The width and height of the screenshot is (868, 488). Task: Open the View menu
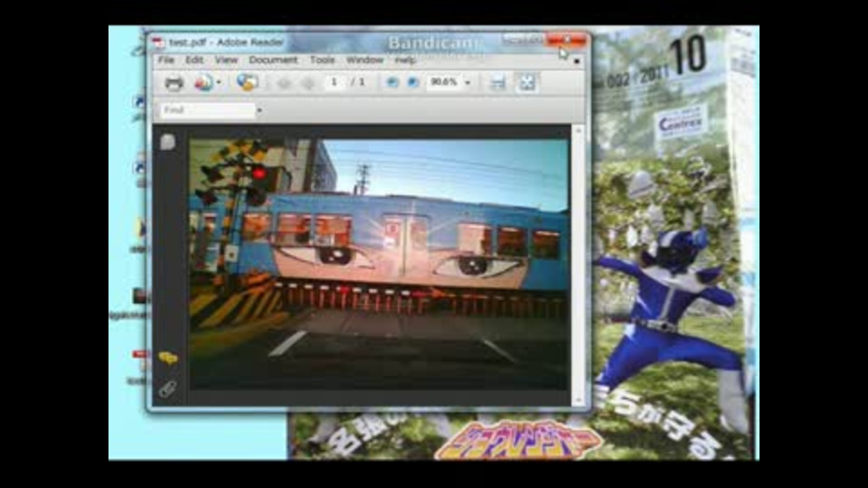pyautogui.click(x=226, y=60)
